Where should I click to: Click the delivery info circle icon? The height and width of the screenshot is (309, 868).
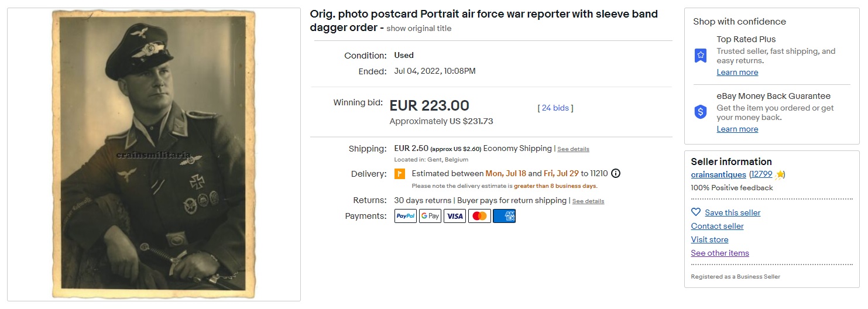click(616, 173)
